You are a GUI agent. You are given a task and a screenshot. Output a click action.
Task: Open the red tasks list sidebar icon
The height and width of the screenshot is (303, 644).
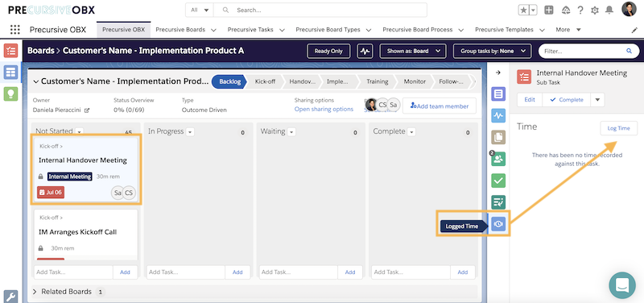10,51
